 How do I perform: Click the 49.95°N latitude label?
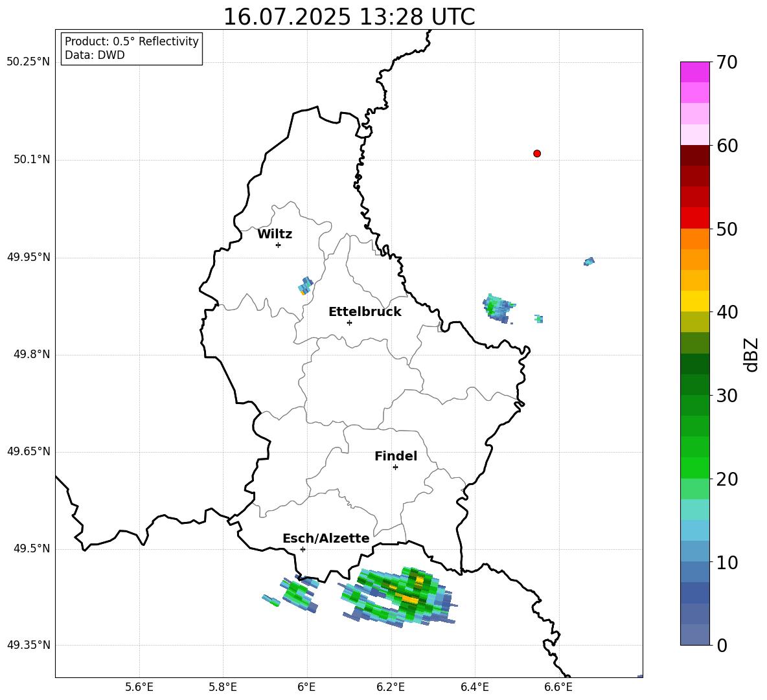tap(29, 257)
